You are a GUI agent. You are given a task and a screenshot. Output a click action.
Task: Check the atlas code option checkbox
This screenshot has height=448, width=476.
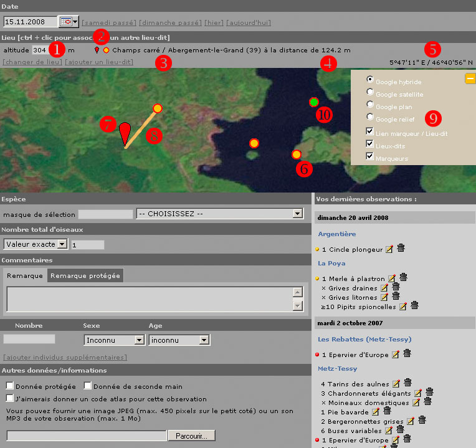tap(10, 398)
